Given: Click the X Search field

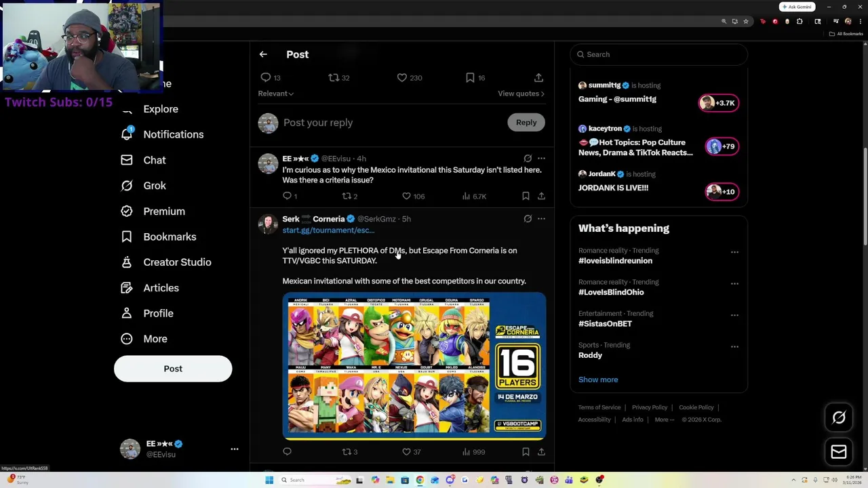Looking at the screenshot, I should [659, 54].
